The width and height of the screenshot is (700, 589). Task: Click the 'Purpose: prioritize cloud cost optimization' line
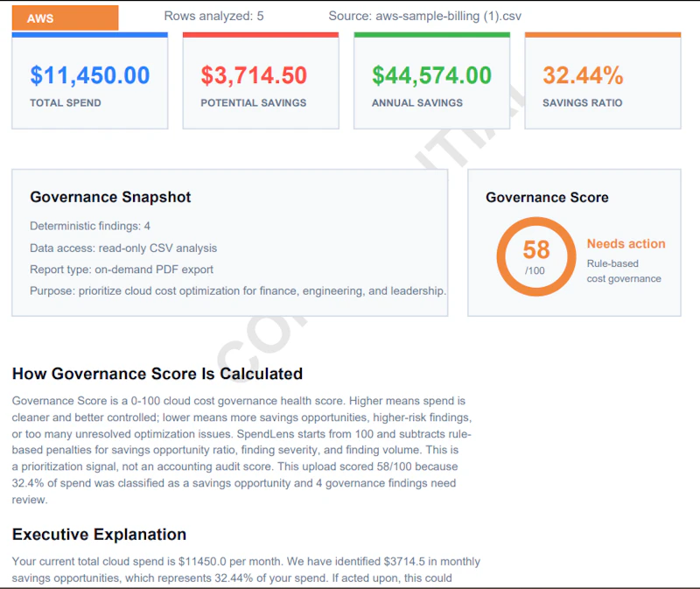(238, 291)
